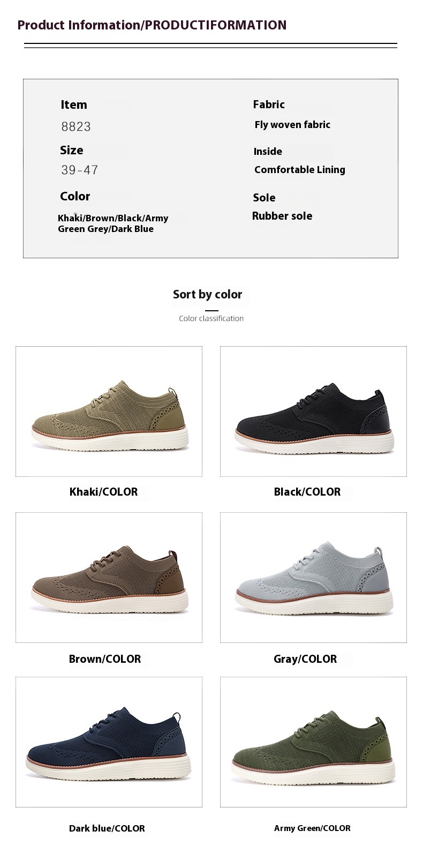423x868 pixels.
Task: Choose the Army Green shoe image
Action: coord(313,742)
